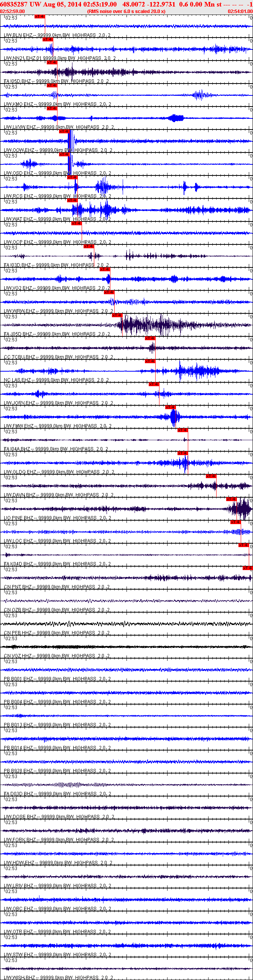The width and height of the screenshot is (253, 980).
Task: Click the UW DOSE BHZ station label
Action: pyautogui.click(x=59, y=817)
